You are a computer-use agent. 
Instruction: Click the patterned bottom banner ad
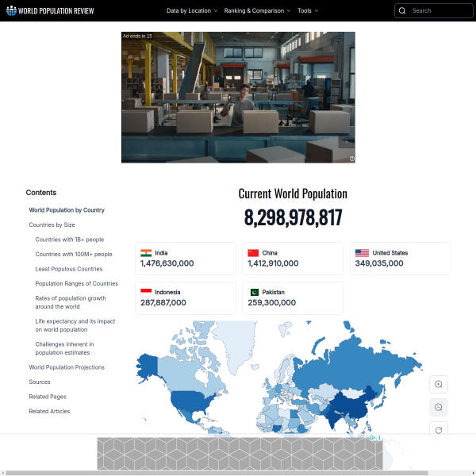[x=240, y=454]
